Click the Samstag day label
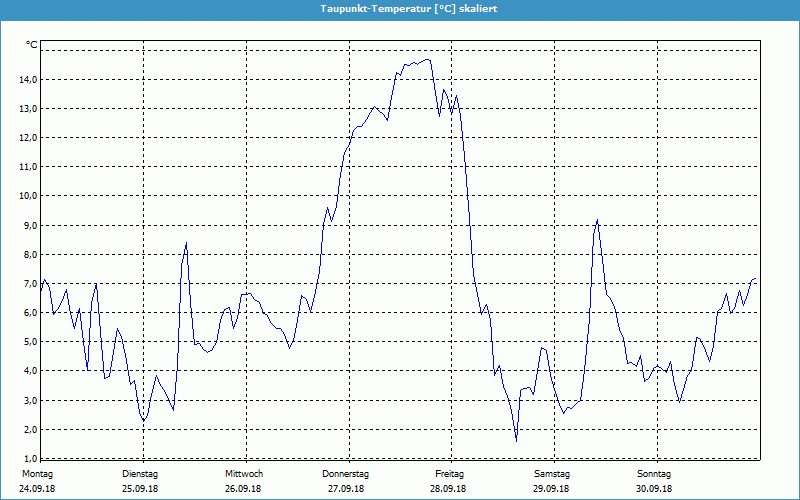Screen dimensions: 800x500 click(552, 474)
